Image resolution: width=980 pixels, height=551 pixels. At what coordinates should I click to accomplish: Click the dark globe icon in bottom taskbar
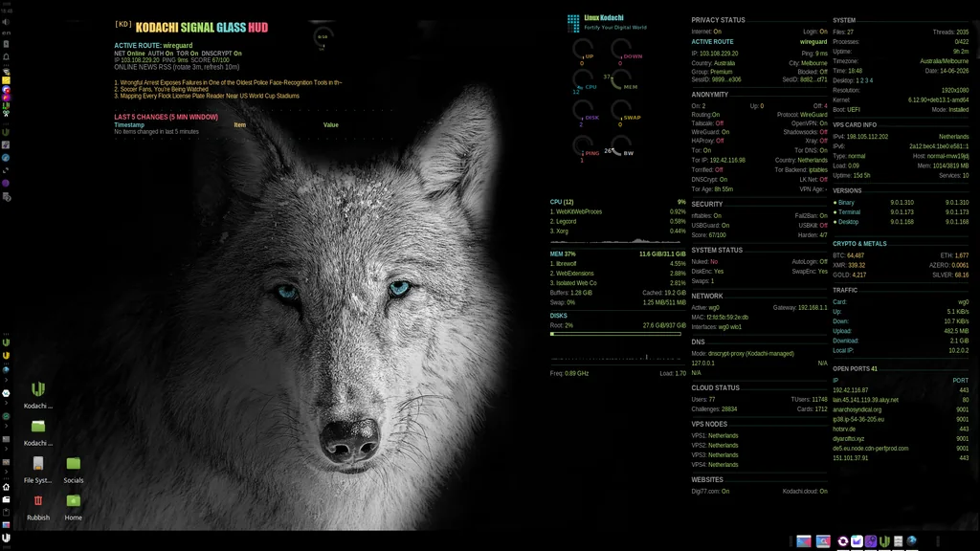(912, 541)
